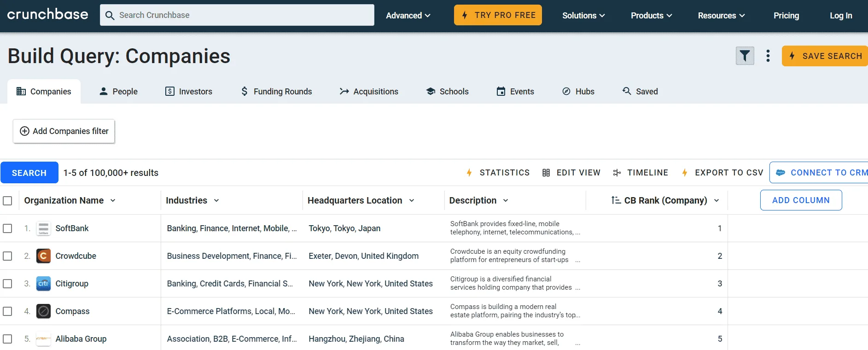Open the Citigroup organization link
The width and height of the screenshot is (868, 350).
[x=72, y=284]
